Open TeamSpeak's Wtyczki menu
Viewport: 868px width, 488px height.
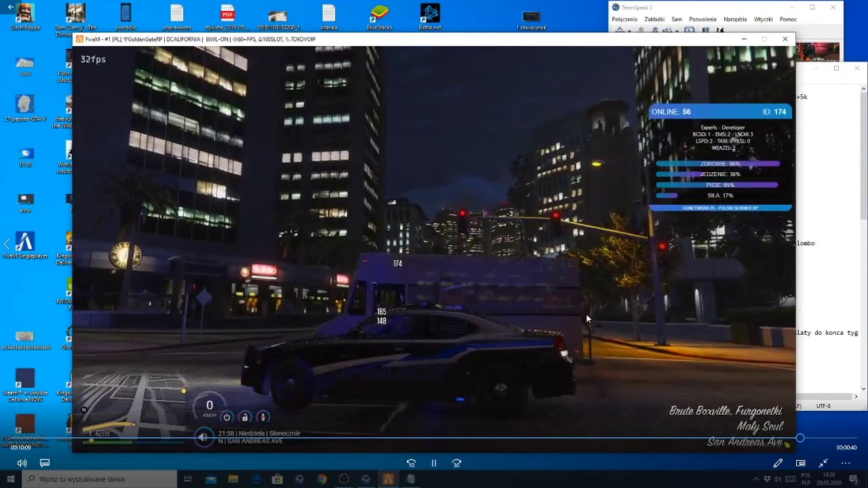coord(763,19)
